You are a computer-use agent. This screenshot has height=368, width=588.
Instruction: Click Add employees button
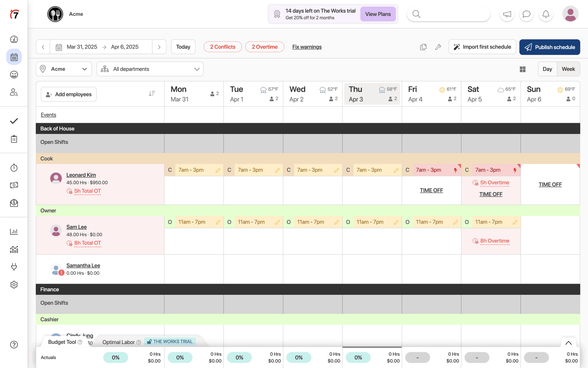point(69,94)
